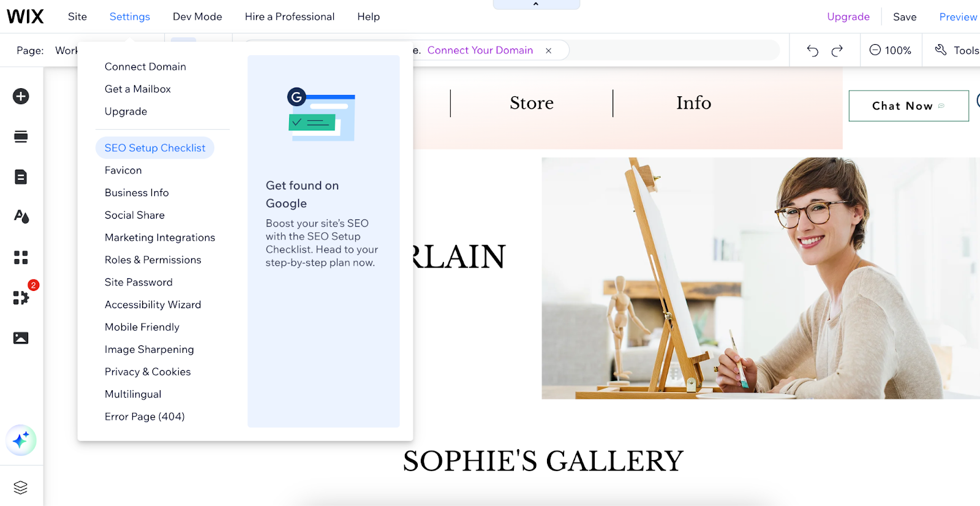The height and width of the screenshot is (506, 980).
Task: Open the Dev Mode menu
Action: click(197, 17)
